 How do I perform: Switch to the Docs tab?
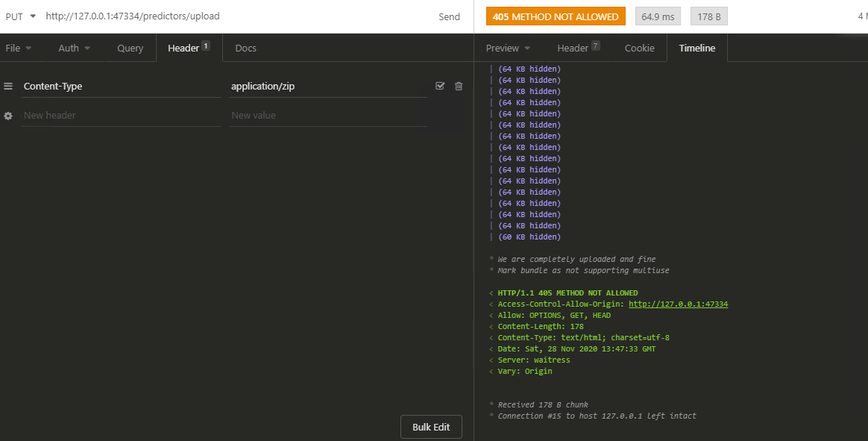click(245, 48)
